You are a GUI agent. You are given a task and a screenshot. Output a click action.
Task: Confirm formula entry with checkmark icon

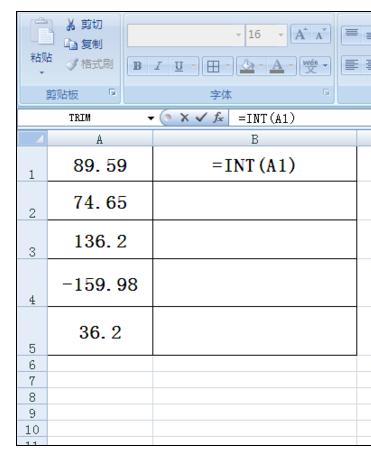pyautogui.click(x=201, y=117)
